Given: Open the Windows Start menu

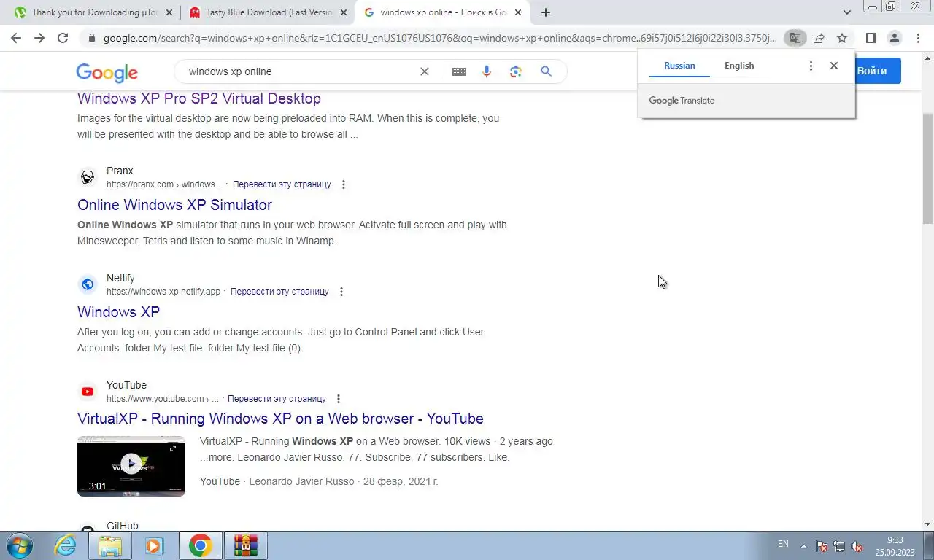Looking at the screenshot, I should tap(19, 545).
